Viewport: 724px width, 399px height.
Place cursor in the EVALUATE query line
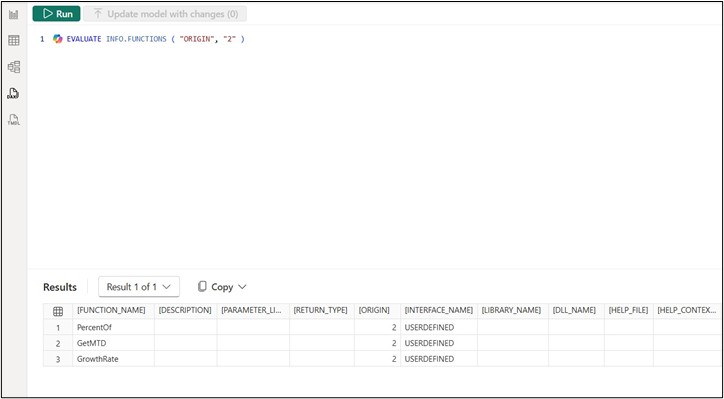coord(156,39)
